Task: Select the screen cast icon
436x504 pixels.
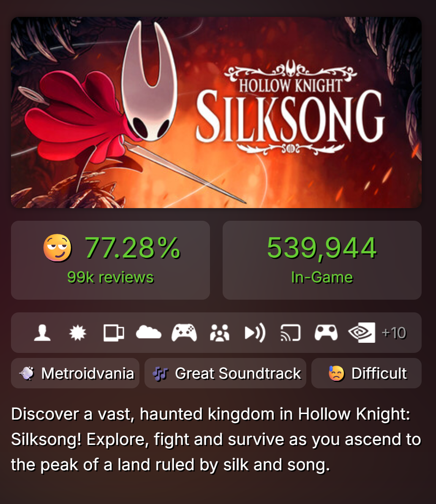Action: (291, 333)
